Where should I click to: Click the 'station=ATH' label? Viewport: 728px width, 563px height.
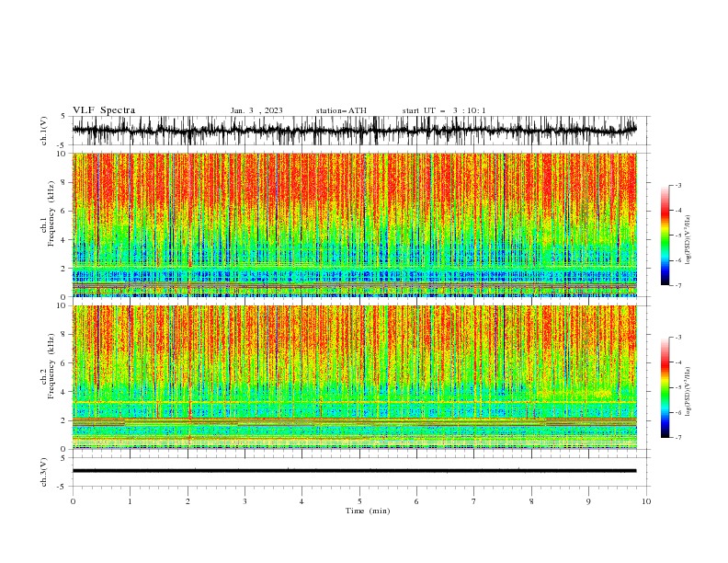341,110
